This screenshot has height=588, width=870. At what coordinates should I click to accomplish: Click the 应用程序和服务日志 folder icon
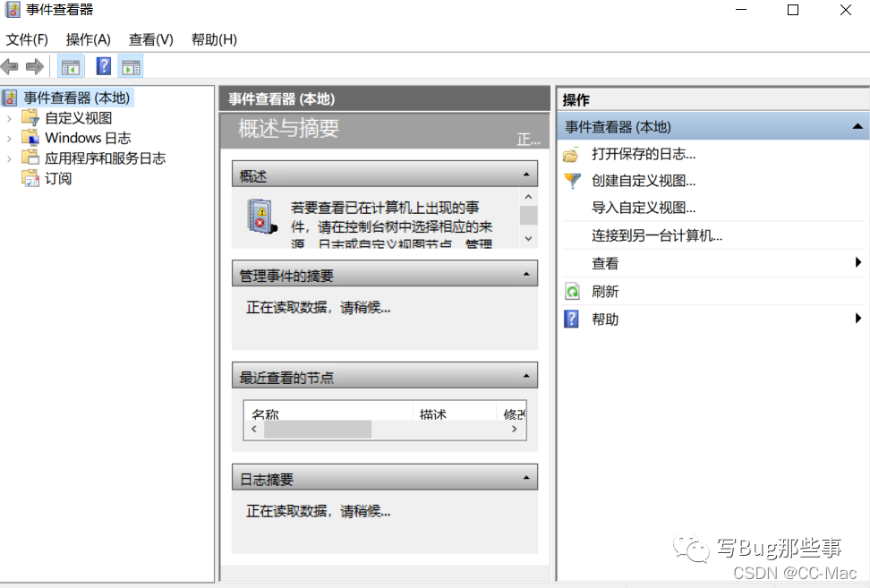pos(30,158)
